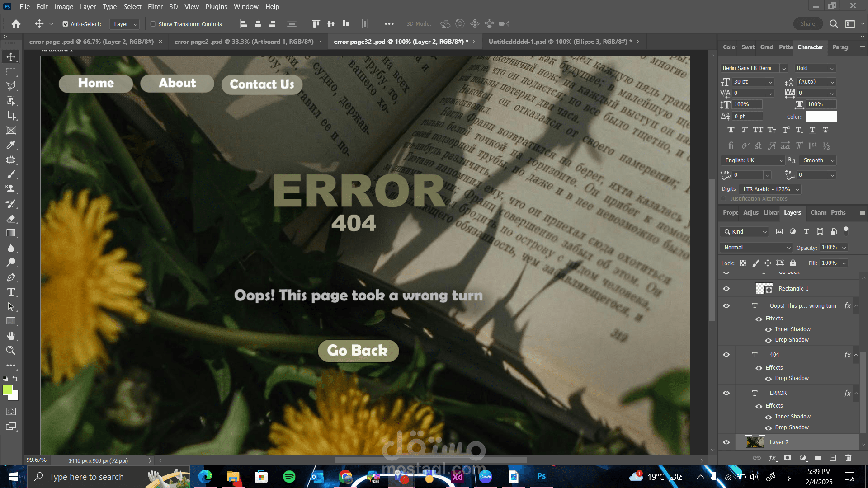868x488 pixels.
Task: Select the Path Selection tool
Action: [11, 307]
